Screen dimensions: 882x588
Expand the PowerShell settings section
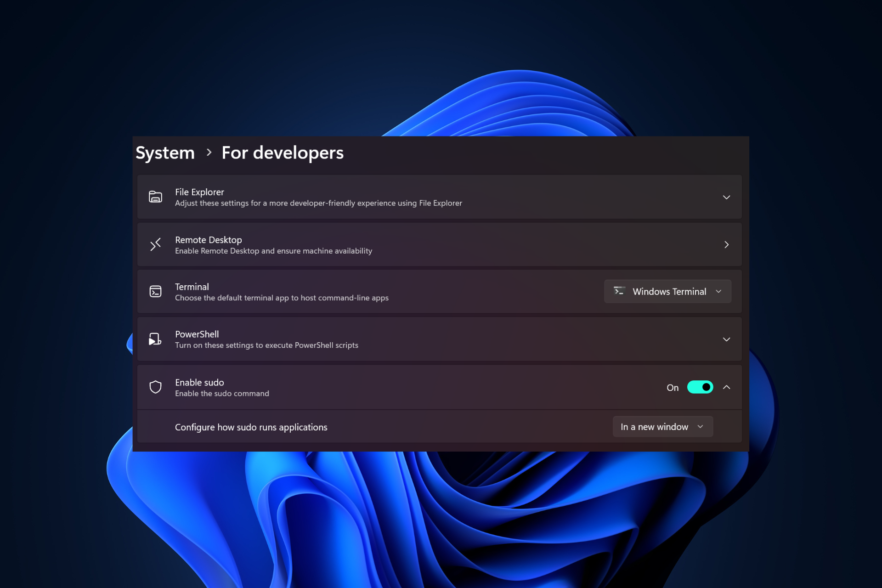pos(726,339)
